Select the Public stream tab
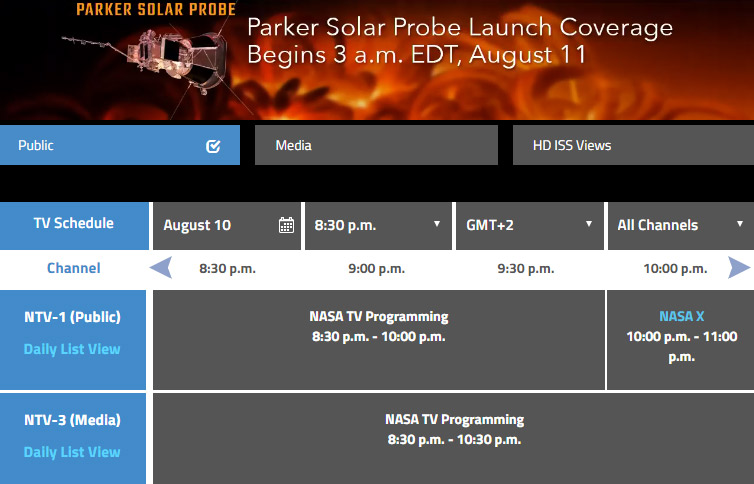The height and width of the screenshot is (484, 754). click(120, 145)
